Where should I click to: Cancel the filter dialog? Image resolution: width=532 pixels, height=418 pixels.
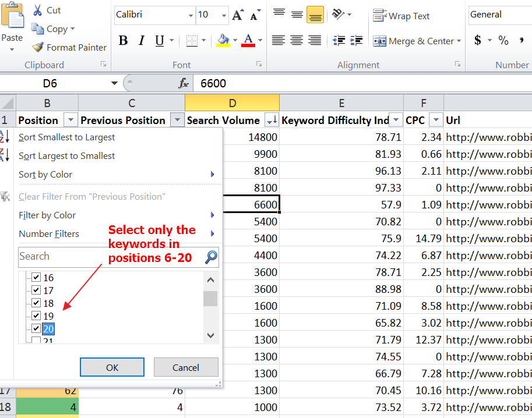(x=186, y=367)
